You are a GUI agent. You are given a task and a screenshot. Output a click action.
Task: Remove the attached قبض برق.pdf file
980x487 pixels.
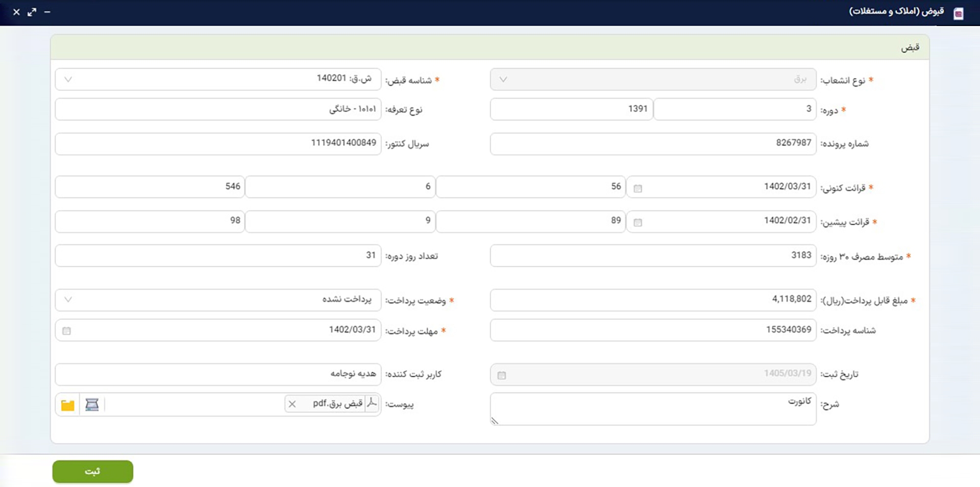pyautogui.click(x=292, y=404)
